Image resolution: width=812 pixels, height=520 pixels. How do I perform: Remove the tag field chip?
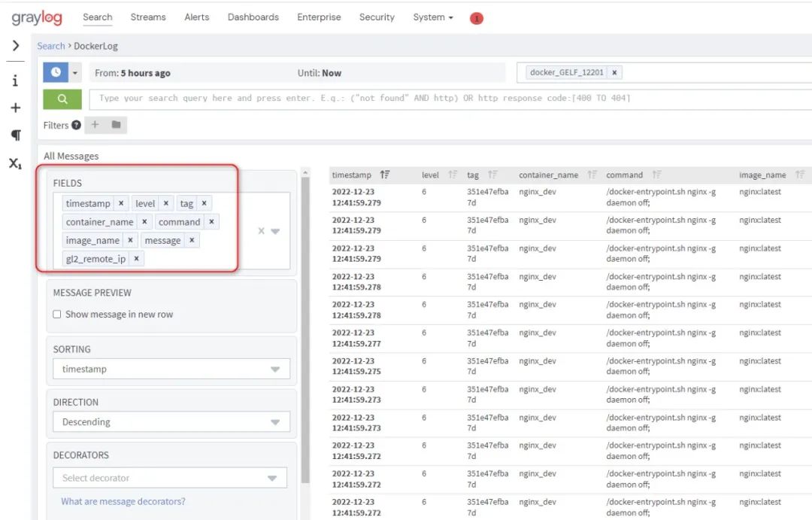pyautogui.click(x=204, y=203)
